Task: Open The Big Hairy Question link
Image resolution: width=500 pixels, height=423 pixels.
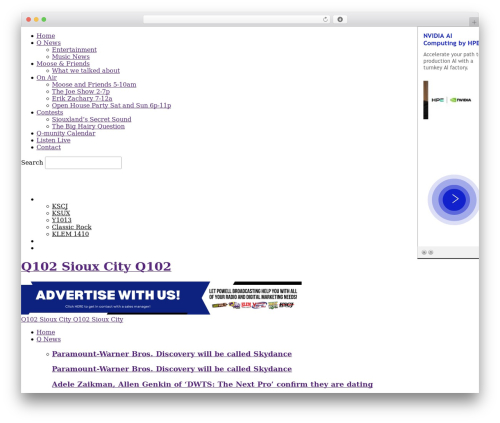Action: (88, 126)
